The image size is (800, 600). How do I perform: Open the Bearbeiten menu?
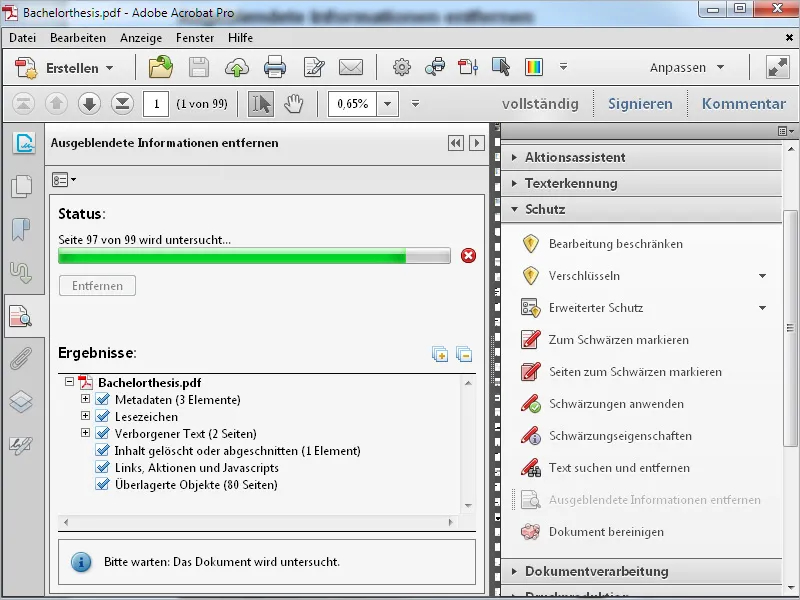(x=78, y=38)
